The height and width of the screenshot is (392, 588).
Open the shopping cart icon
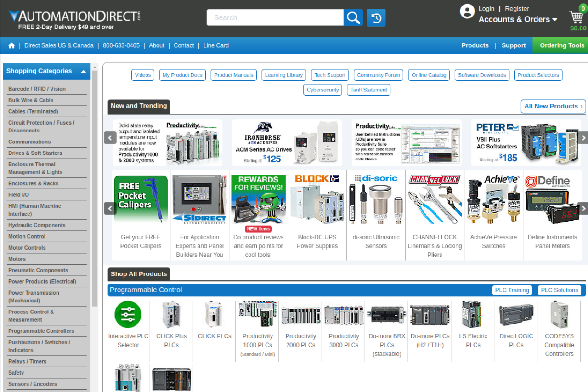pyautogui.click(x=577, y=17)
